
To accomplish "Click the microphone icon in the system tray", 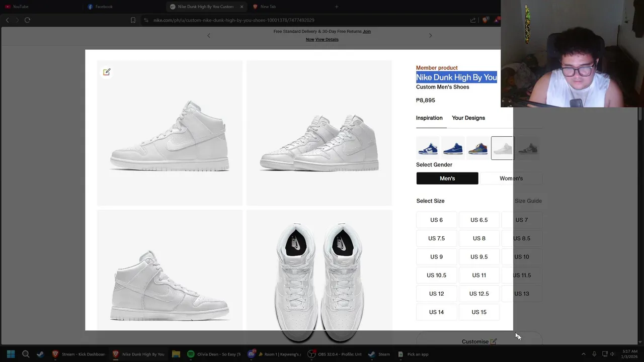I will click(594, 354).
